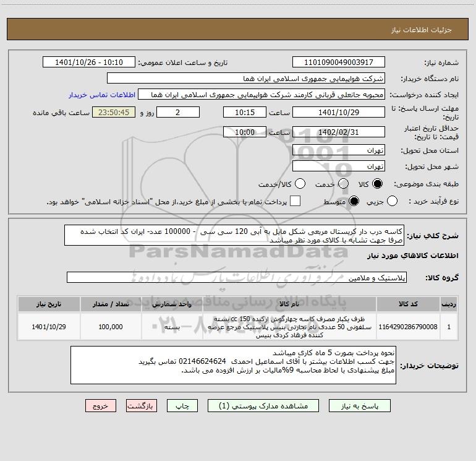Click the شماره نیاز number field
476x461 pixels.
(339, 62)
